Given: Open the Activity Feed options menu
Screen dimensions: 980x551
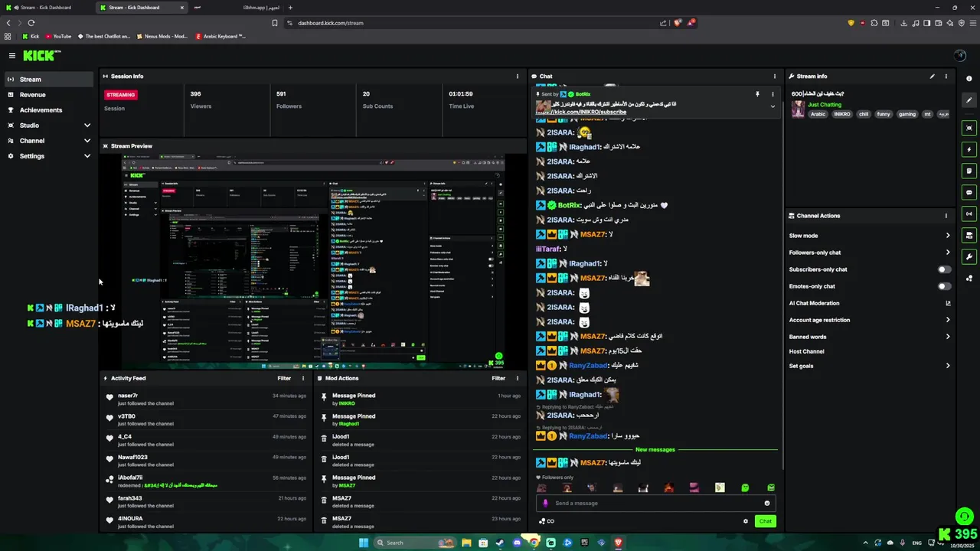Looking at the screenshot, I should pos(302,378).
